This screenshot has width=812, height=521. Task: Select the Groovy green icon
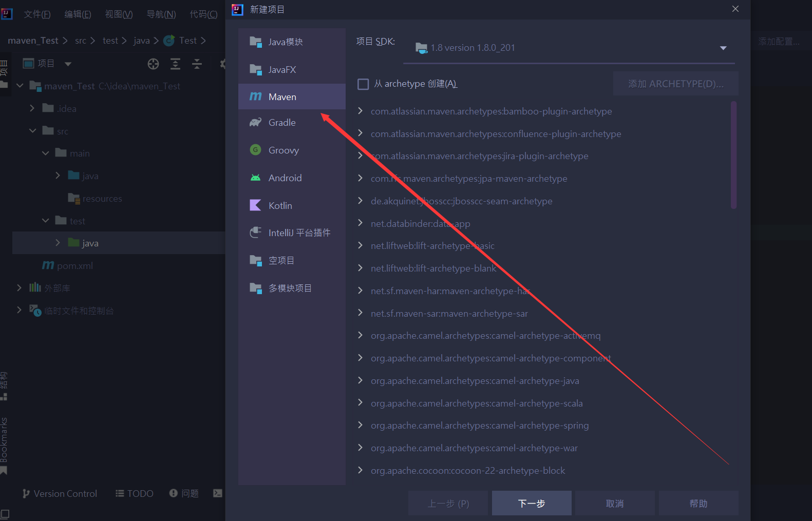coord(255,150)
